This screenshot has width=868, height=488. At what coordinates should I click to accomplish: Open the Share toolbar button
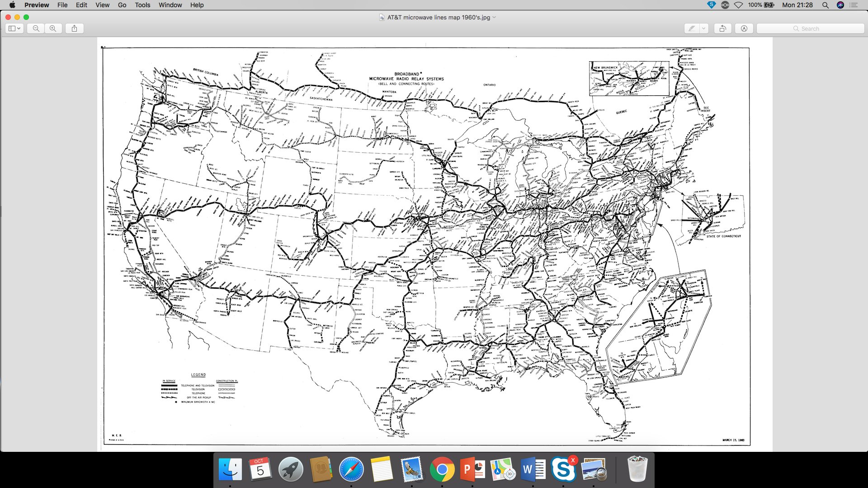[x=75, y=28]
